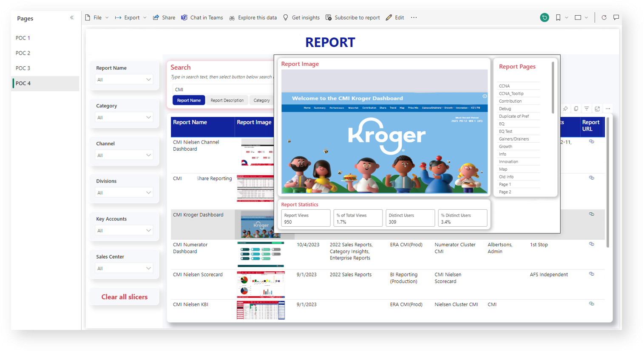Click the Report Views 950 card
Viewport: 644px width, 352px height.
(306, 218)
